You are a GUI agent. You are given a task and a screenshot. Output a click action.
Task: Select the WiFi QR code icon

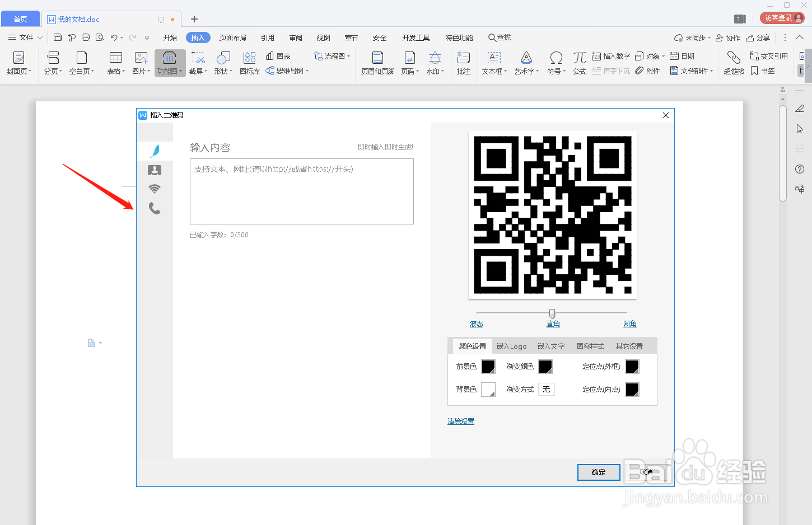point(155,189)
